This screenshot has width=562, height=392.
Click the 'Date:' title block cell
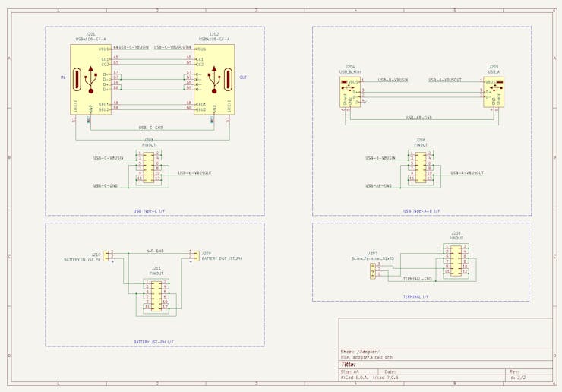pyautogui.click(x=390, y=372)
